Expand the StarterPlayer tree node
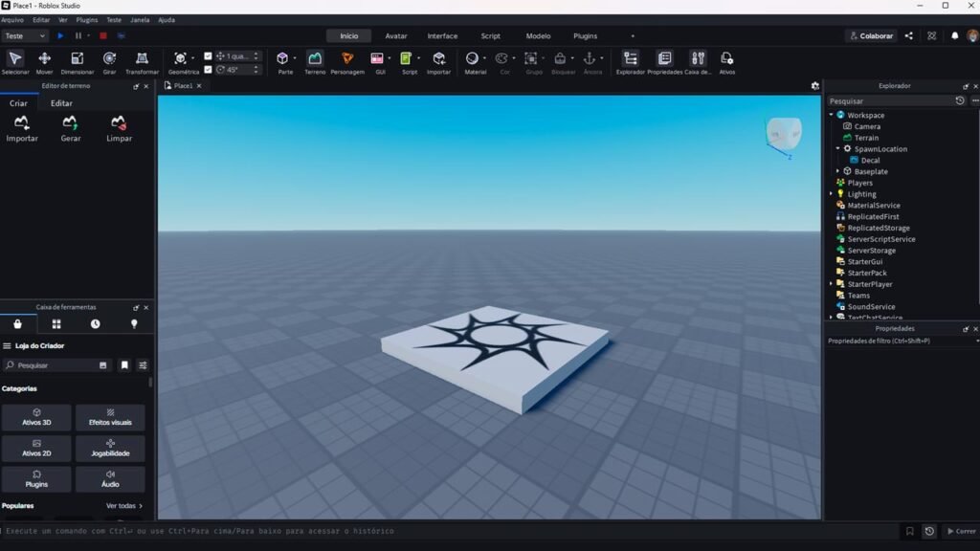980x551 pixels. (x=832, y=283)
